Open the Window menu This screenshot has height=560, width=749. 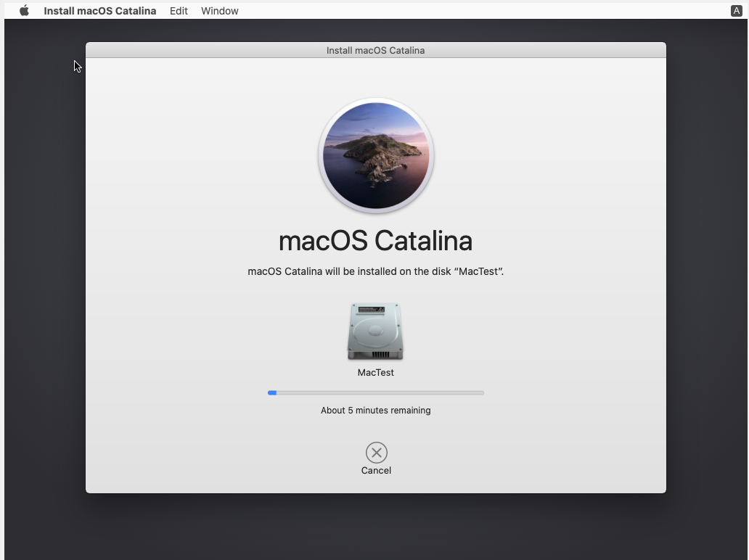(219, 10)
